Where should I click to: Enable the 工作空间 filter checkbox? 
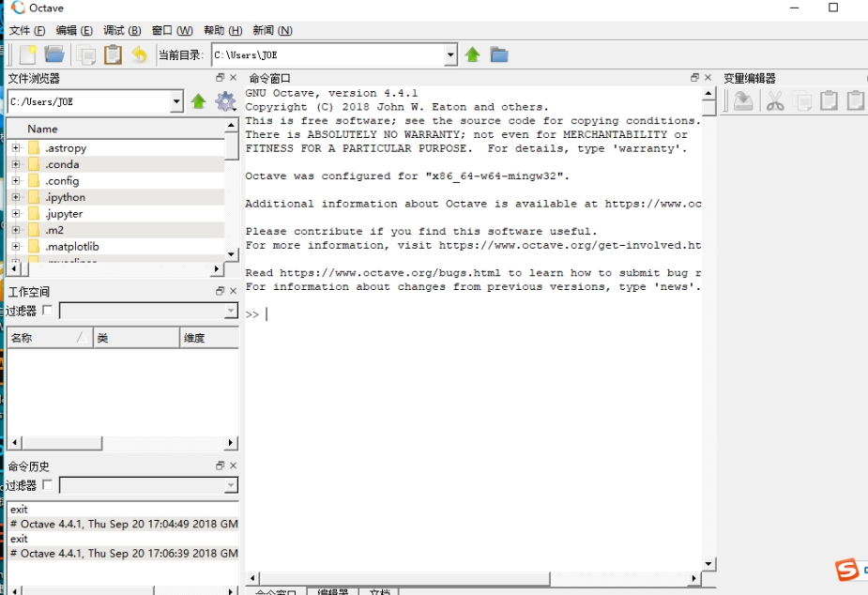(x=48, y=310)
